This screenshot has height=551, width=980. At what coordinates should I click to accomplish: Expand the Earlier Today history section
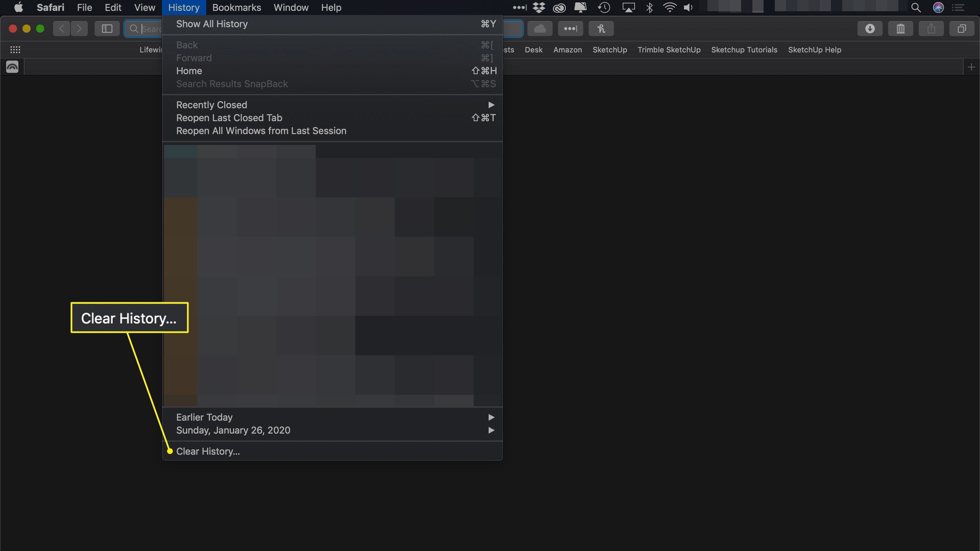pyautogui.click(x=491, y=417)
